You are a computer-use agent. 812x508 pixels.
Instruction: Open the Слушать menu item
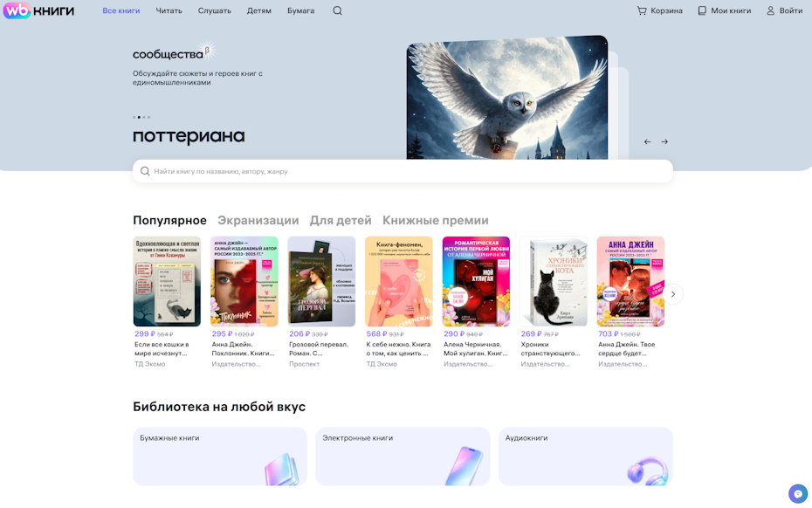click(x=214, y=11)
